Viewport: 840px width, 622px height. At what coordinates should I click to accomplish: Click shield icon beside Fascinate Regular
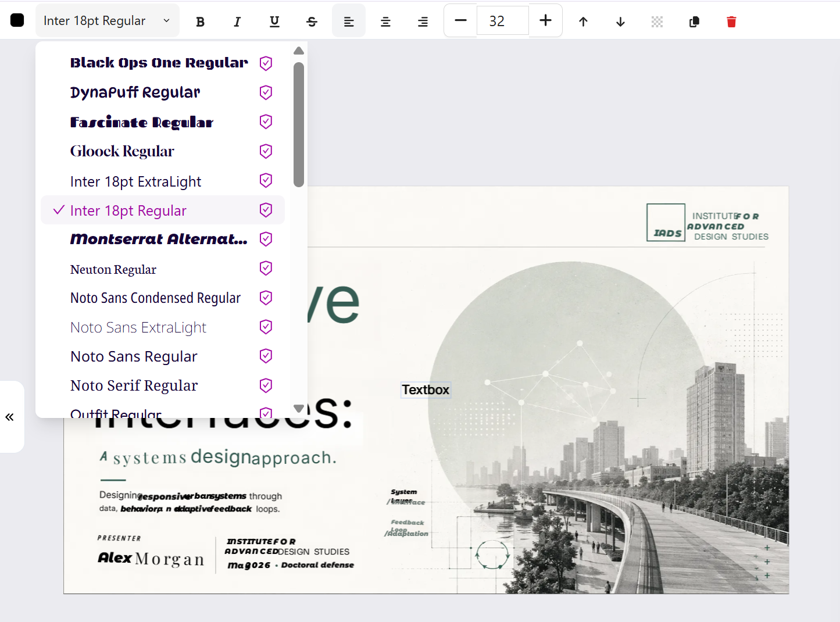click(266, 121)
